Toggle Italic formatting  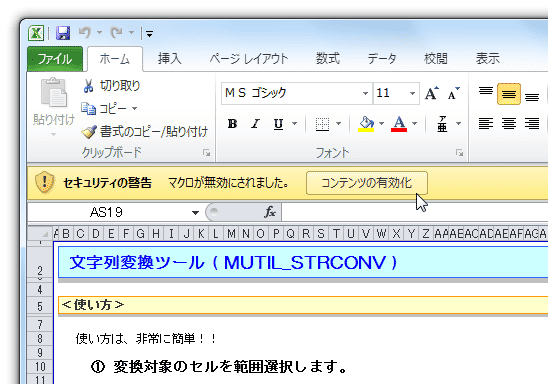(255, 124)
